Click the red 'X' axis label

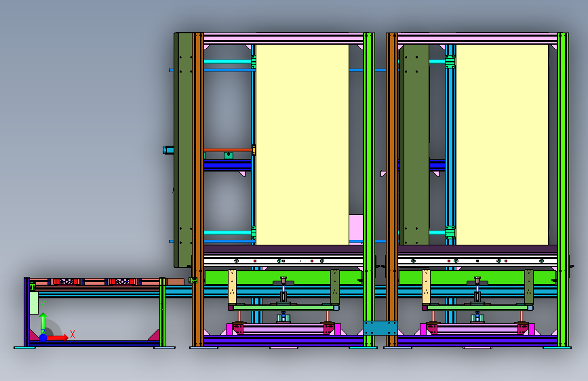[73, 334]
